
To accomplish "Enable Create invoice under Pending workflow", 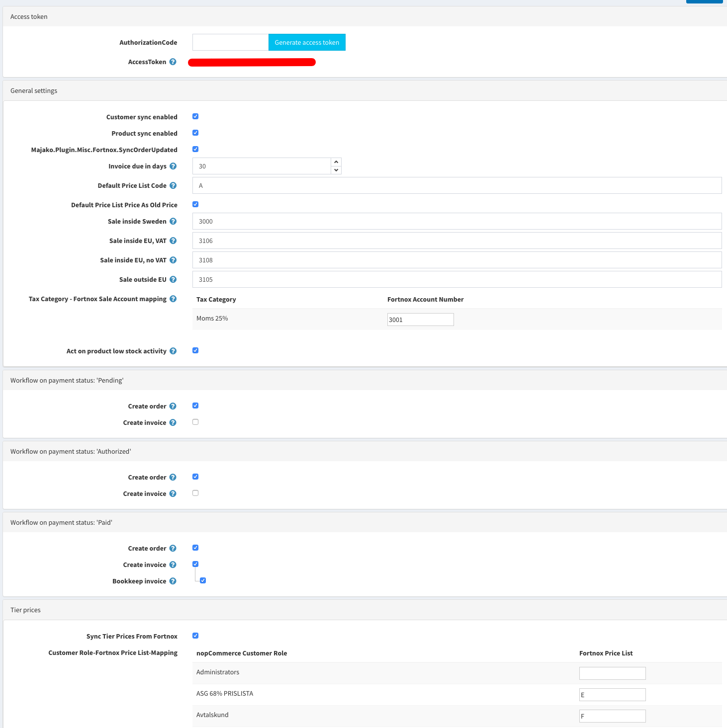I will click(195, 422).
